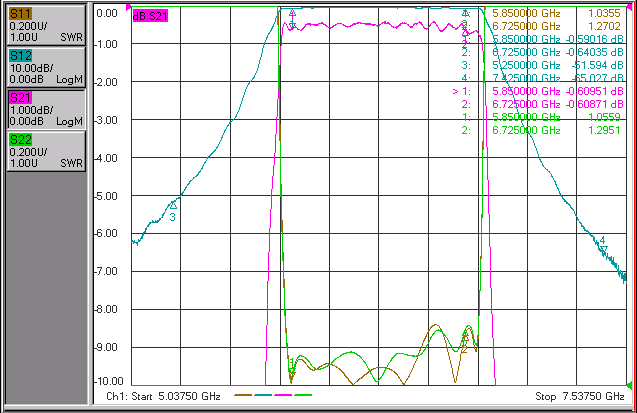This screenshot has height=413, width=637.
Task: Click S22 marker 2 readout value 1.2951
Action: click(x=604, y=130)
